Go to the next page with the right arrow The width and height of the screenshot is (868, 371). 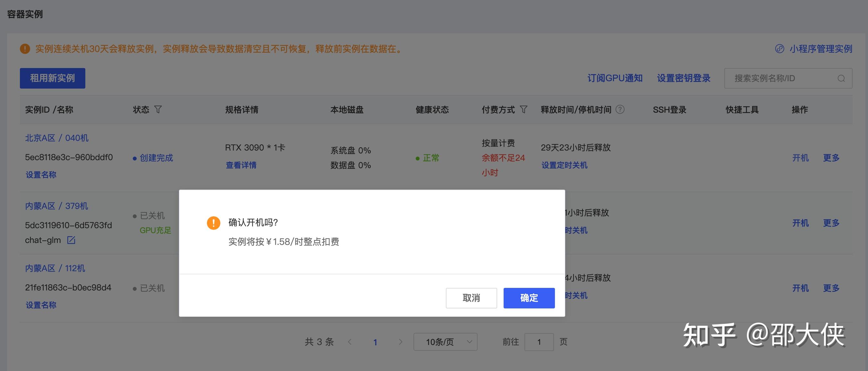coord(400,342)
